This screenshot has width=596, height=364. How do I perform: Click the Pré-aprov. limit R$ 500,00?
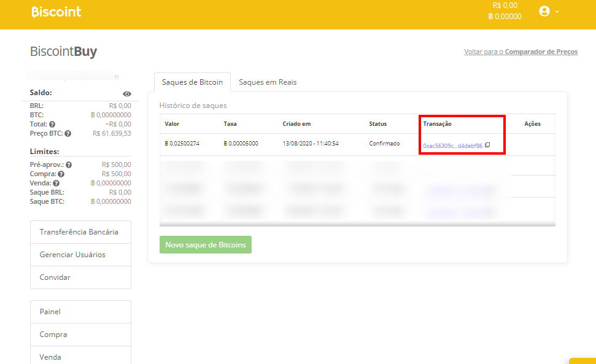tap(116, 165)
